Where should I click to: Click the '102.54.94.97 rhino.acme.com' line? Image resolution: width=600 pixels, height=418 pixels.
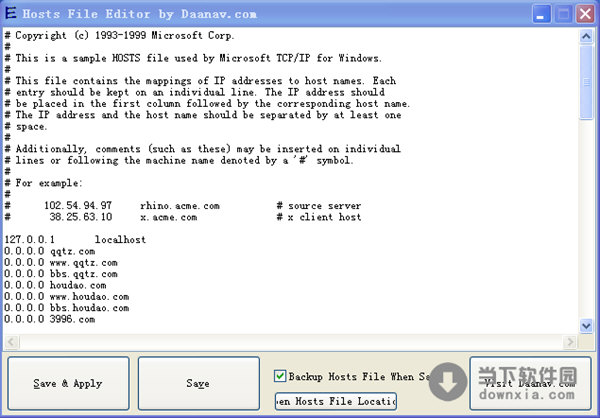coord(183,206)
